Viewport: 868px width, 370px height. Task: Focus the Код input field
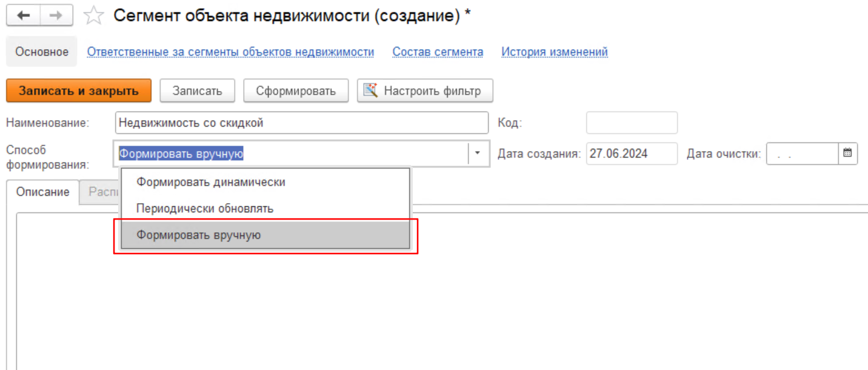631,123
